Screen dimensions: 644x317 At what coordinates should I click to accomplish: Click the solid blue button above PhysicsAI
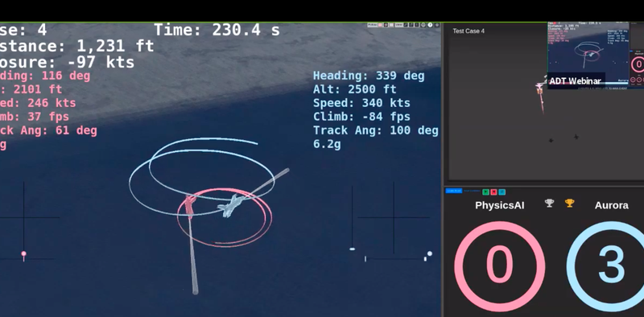pyautogui.click(x=454, y=191)
